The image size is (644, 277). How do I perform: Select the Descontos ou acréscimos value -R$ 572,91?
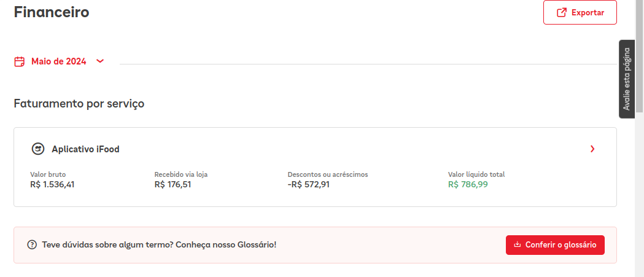(308, 184)
